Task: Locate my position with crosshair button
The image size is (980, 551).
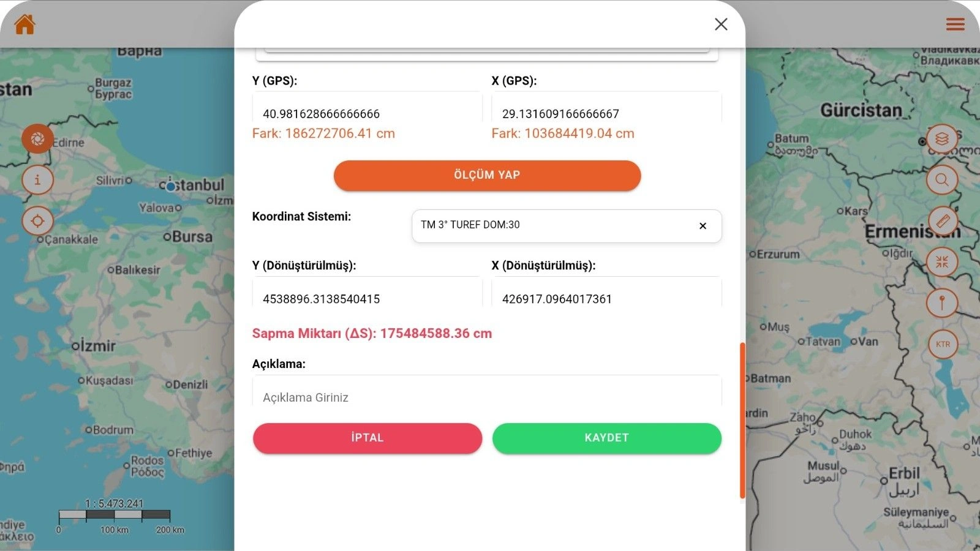Action: 37,221
